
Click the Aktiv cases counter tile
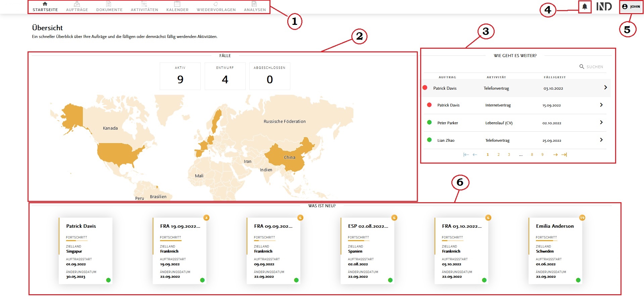tap(180, 76)
